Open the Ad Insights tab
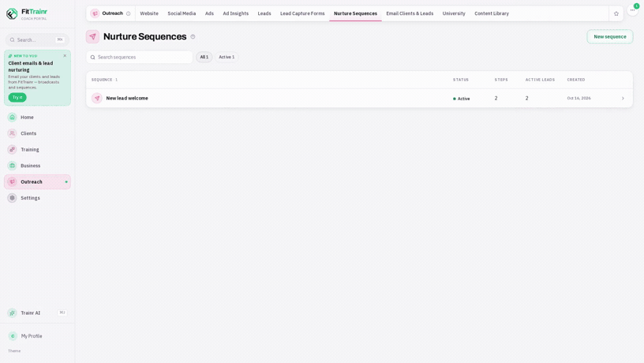This screenshot has width=644, height=363. (236, 13)
